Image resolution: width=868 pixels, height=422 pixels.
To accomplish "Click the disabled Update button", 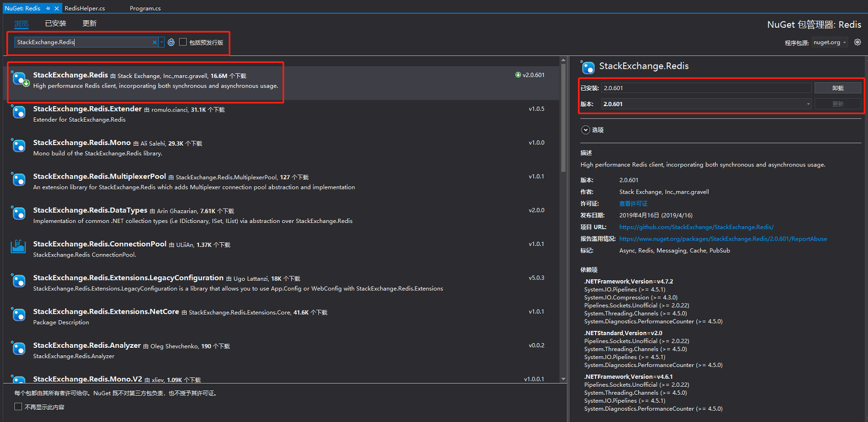I will [838, 104].
